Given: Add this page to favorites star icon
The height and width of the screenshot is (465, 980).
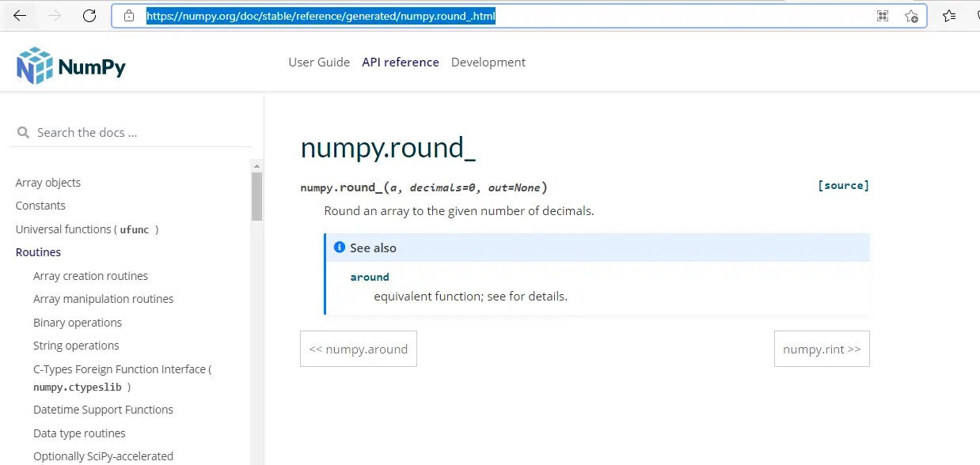Looking at the screenshot, I should coord(911,16).
